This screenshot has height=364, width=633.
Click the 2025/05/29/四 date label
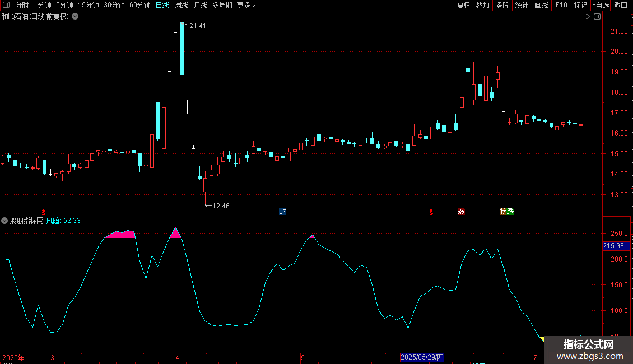pyautogui.click(x=422, y=357)
